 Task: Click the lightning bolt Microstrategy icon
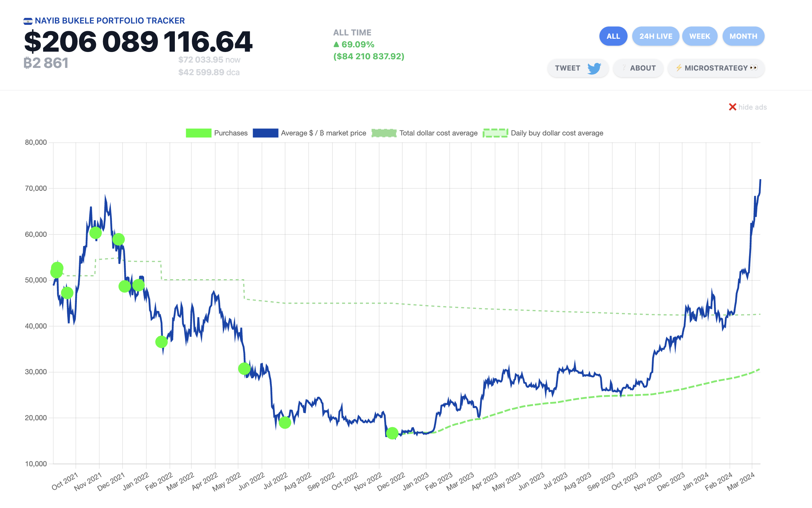coord(679,68)
